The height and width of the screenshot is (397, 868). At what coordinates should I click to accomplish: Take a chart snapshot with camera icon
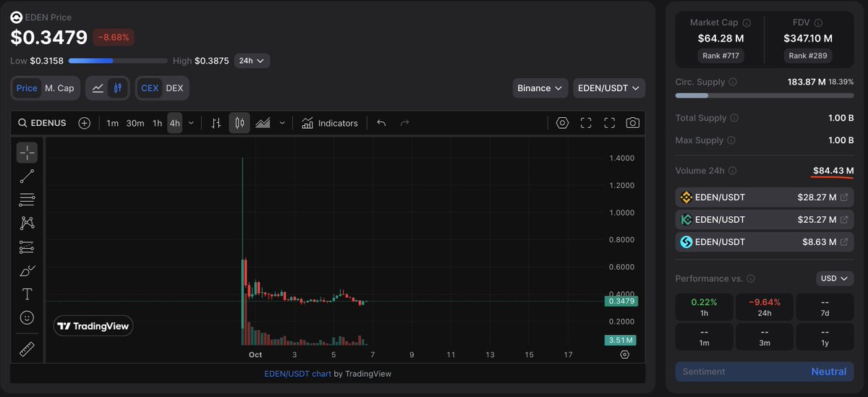(x=633, y=123)
